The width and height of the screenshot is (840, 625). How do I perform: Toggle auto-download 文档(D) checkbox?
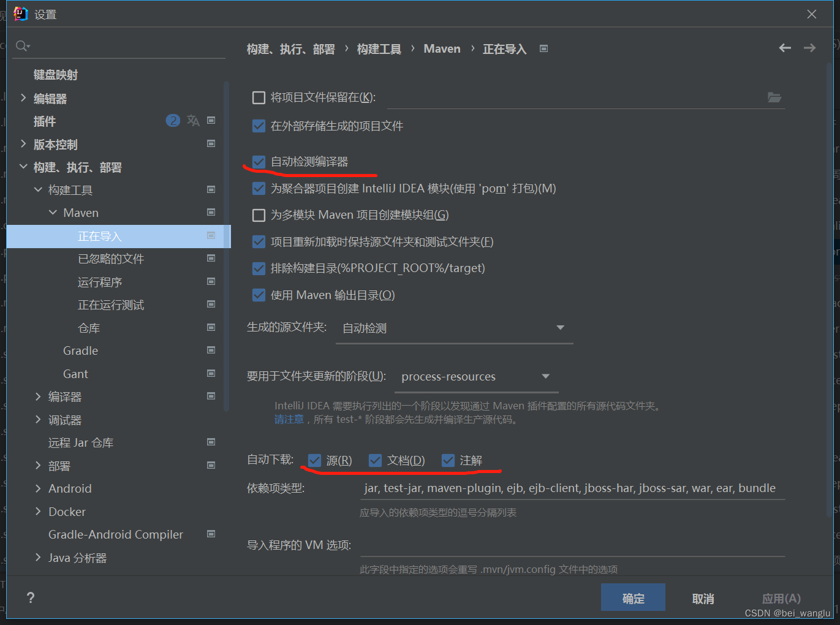[376, 460]
